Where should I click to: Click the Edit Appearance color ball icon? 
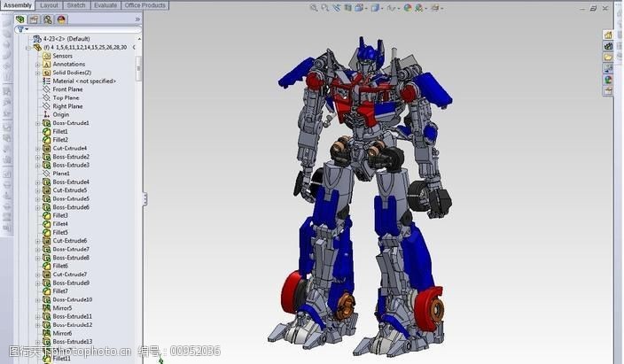tap(408, 8)
